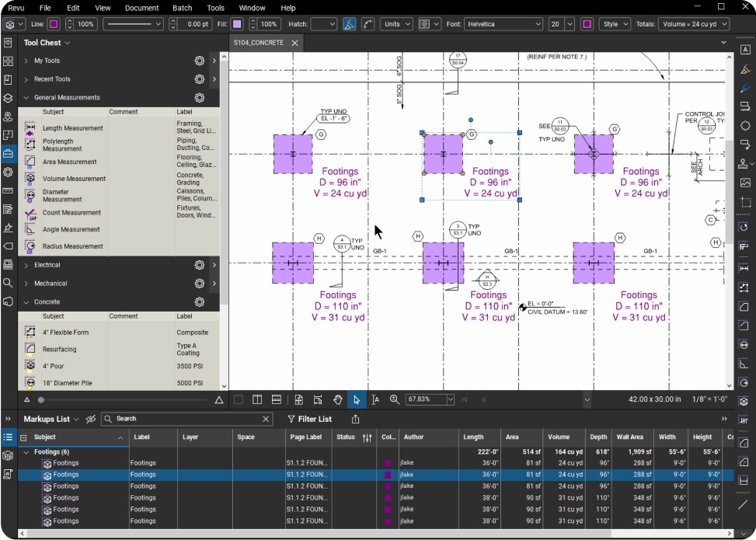Toggle markup visibility with the eye icon
Image resolution: width=756 pixels, height=540 pixels.
(x=90, y=418)
